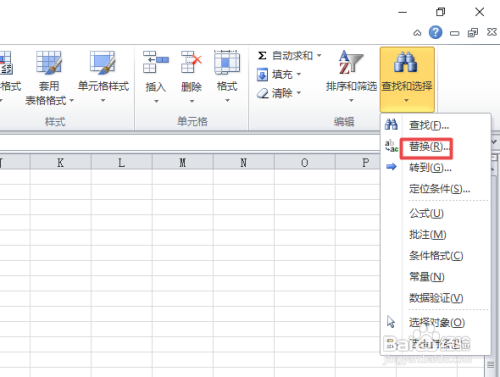Expand the Delete (删除) dropdown arrow
Image resolution: width=500 pixels, height=377 pixels.
pos(192,101)
